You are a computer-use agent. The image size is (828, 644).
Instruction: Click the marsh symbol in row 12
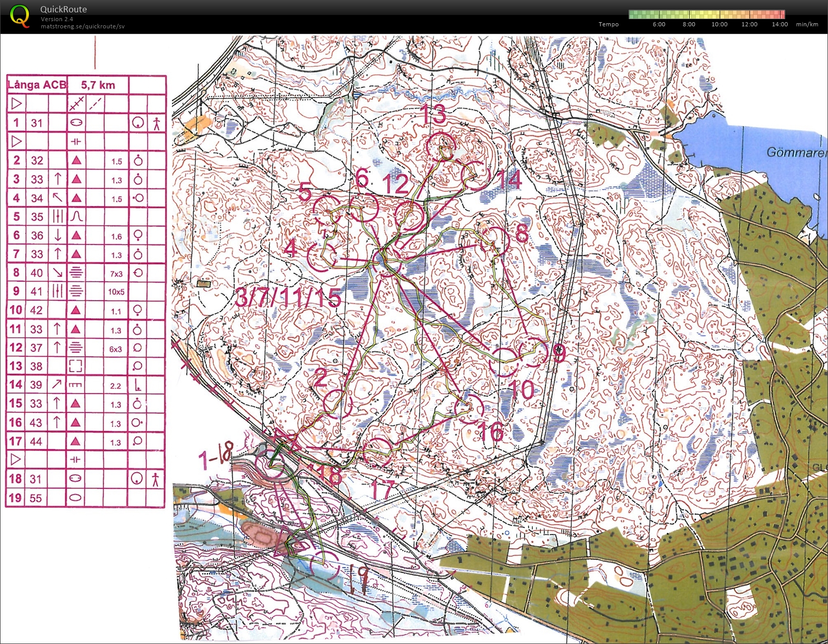pos(76,347)
